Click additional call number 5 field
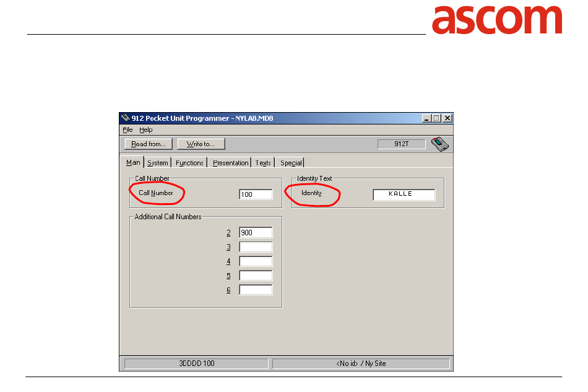The image size is (588, 392). (256, 276)
